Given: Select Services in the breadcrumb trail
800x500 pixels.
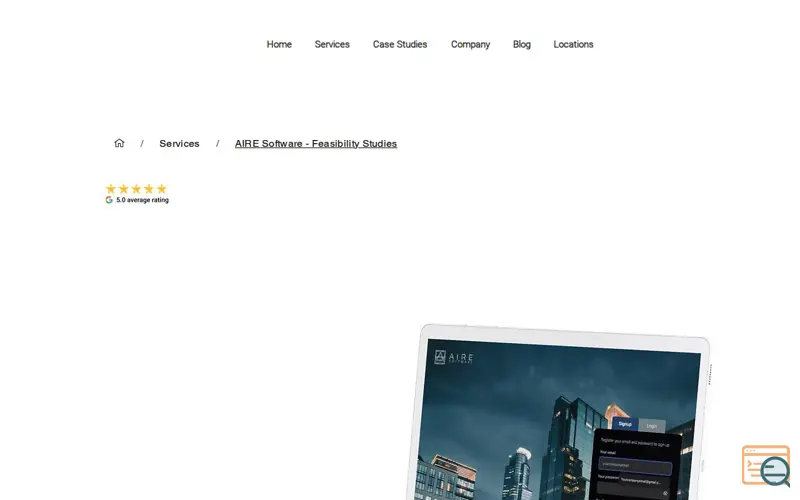Looking at the screenshot, I should 179,143.
